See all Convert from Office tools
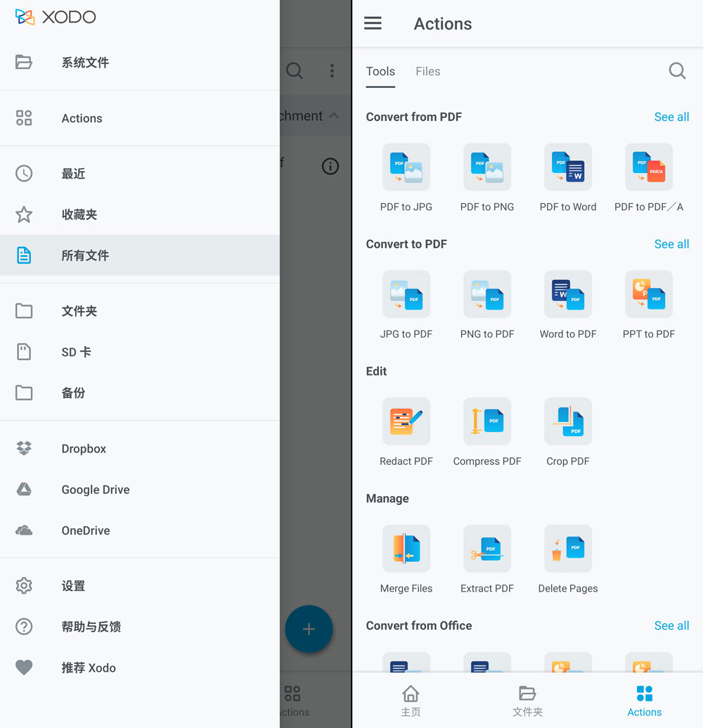The width and height of the screenshot is (703, 728). click(x=671, y=626)
